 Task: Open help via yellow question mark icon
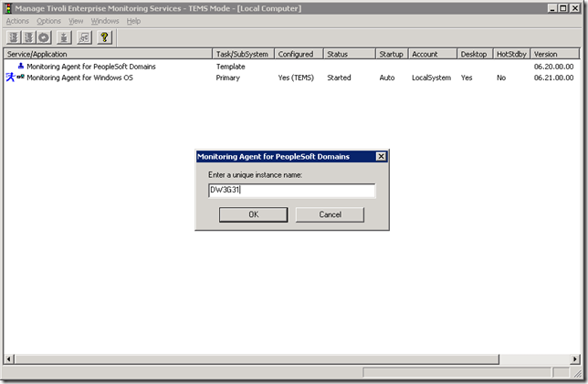pos(105,37)
